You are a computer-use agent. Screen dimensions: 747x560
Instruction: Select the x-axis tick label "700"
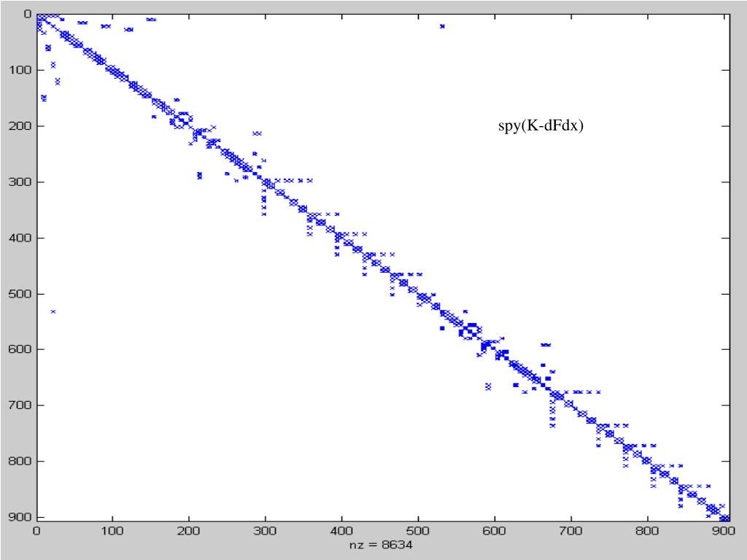pyautogui.click(x=570, y=531)
